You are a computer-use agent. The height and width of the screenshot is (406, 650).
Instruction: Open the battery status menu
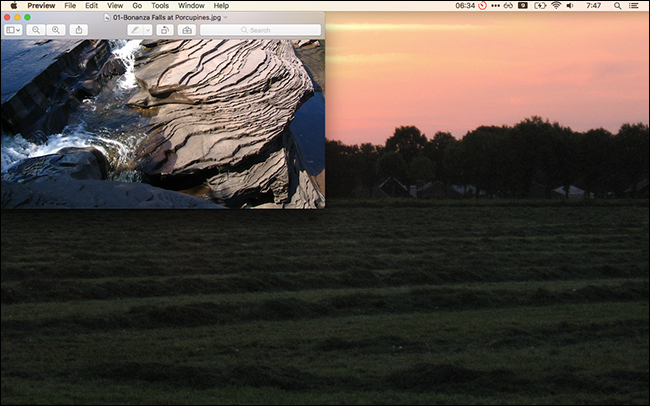click(x=540, y=5)
